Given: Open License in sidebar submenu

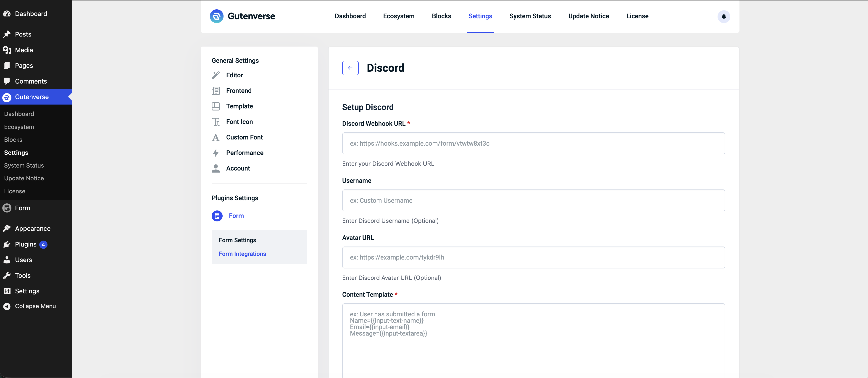Looking at the screenshot, I should [14, 191].
